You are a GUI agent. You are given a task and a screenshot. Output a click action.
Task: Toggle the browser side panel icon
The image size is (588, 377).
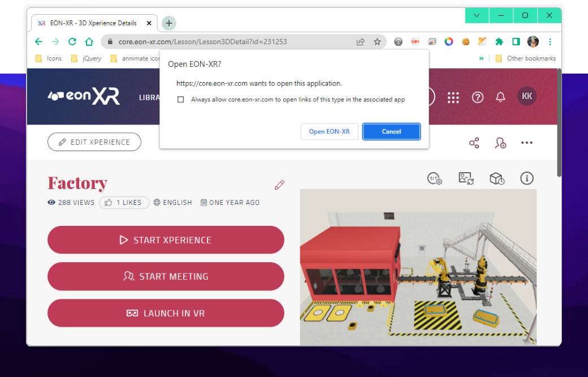(x=516, y=42)
